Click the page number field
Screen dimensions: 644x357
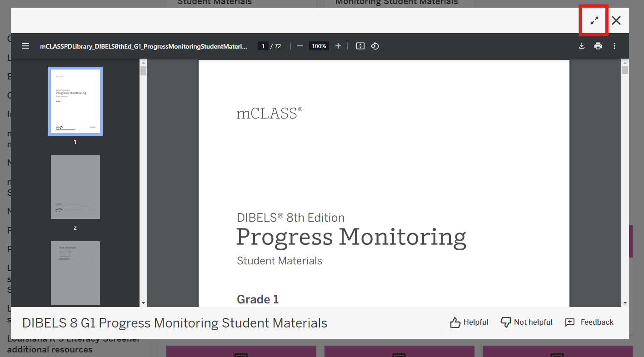coord(263,46)
